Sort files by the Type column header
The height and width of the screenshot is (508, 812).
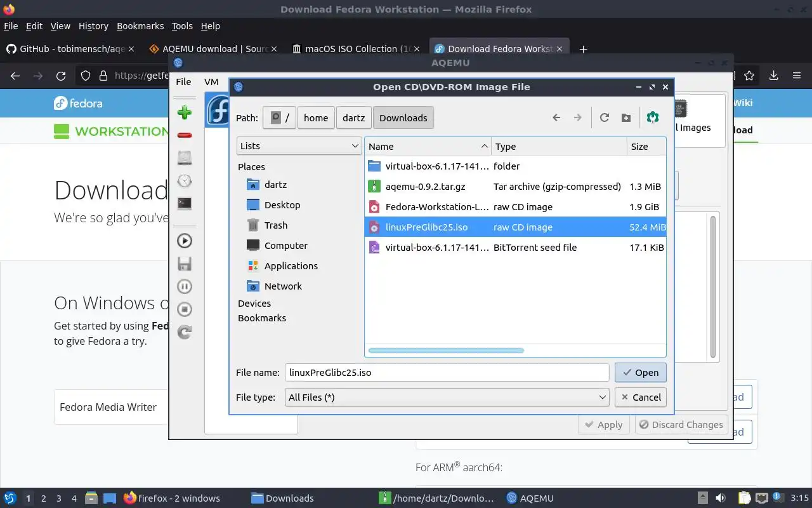point(559,146)
